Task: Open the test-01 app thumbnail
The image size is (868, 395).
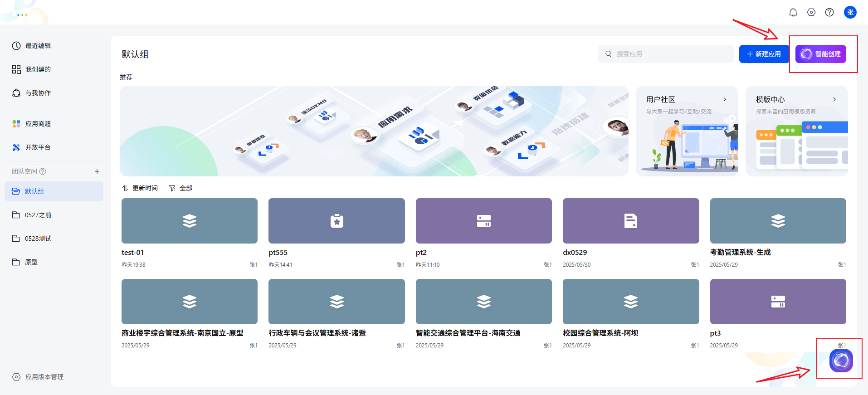Action: (x=190, y=221)
